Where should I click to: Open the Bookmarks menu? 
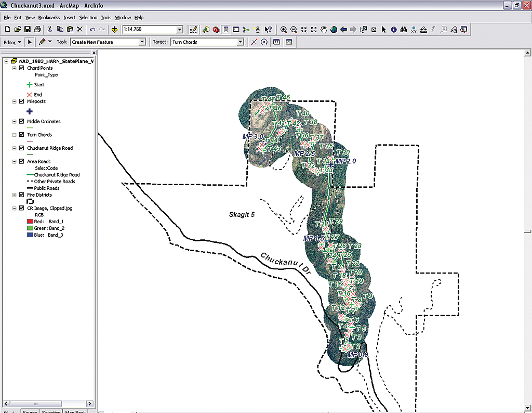(49, 17)
